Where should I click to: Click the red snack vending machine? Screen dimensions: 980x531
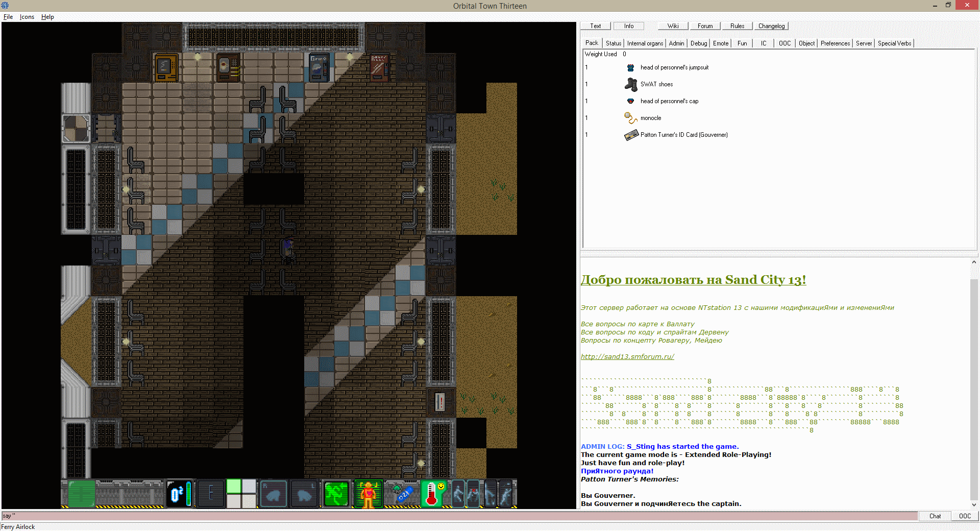click(380, 67)
